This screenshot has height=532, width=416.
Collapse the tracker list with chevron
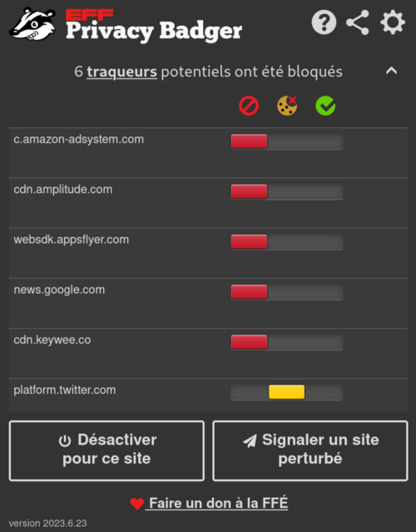coord(391,71)
